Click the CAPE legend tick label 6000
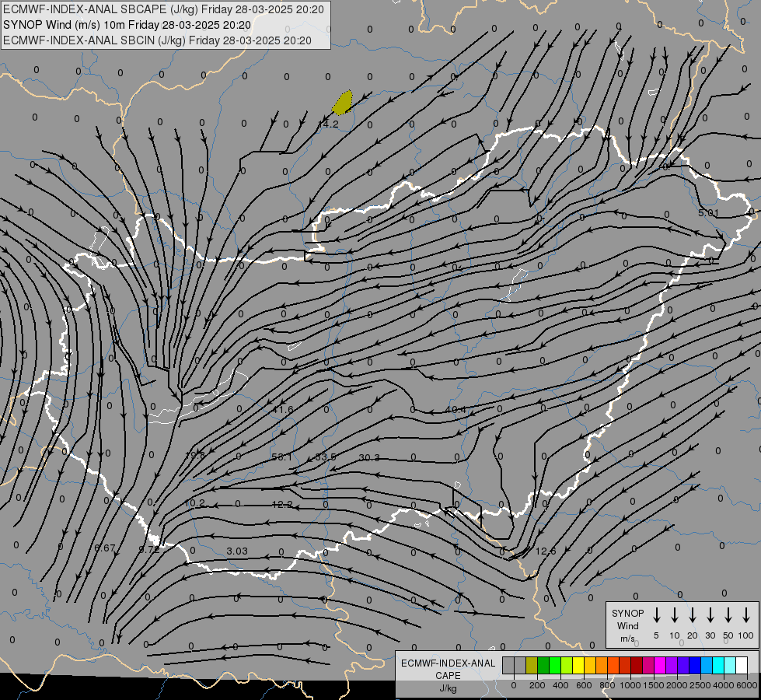Viewport: 761px width, 700px height. (746, 685)
